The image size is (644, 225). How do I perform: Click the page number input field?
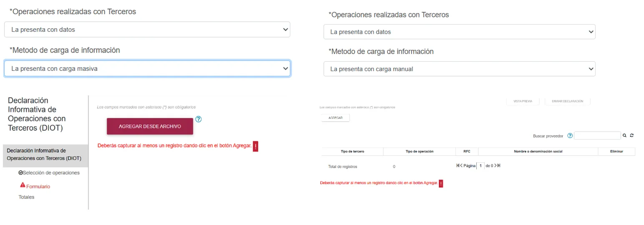click(x=481, y=165)
